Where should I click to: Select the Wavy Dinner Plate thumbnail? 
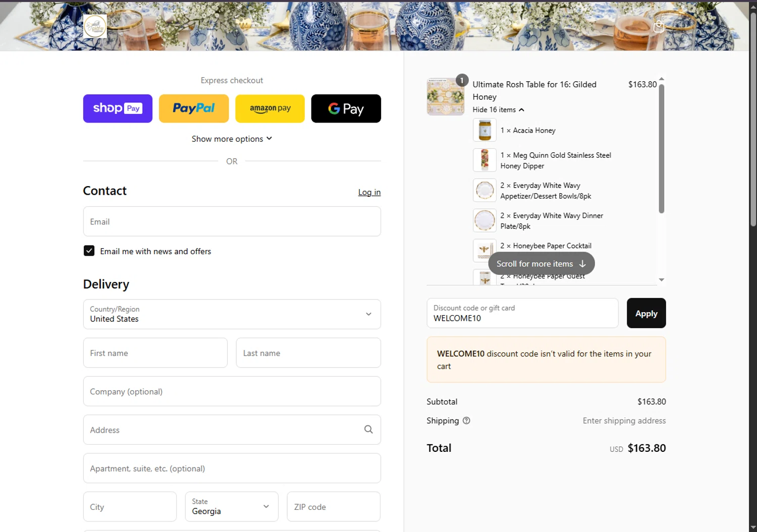click(x=484, y=221)
